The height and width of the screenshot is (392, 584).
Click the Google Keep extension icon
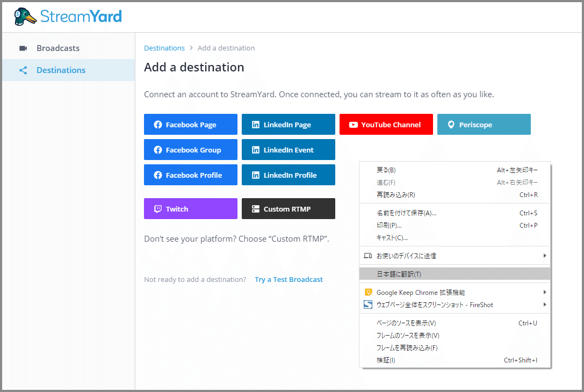click(368, 293)
